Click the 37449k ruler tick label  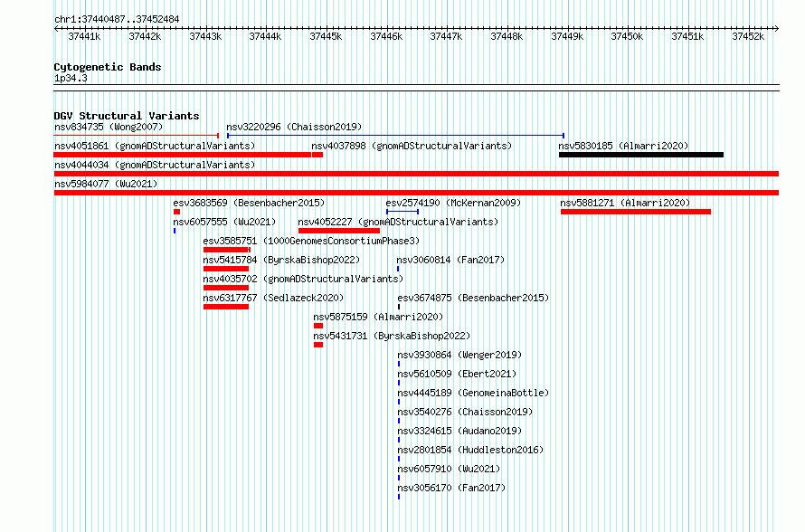point(567,36)
